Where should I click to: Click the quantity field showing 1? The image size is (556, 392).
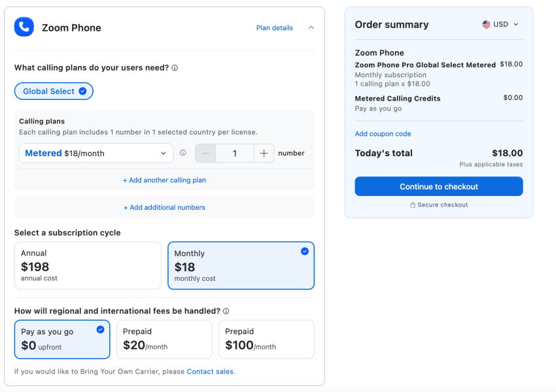(x=235, y=154)
